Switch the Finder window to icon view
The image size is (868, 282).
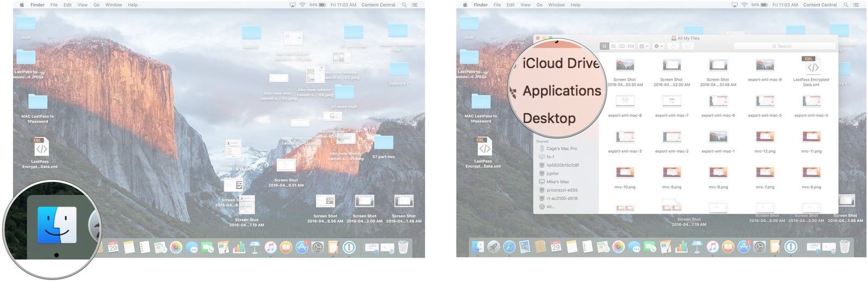coord(604,47)
